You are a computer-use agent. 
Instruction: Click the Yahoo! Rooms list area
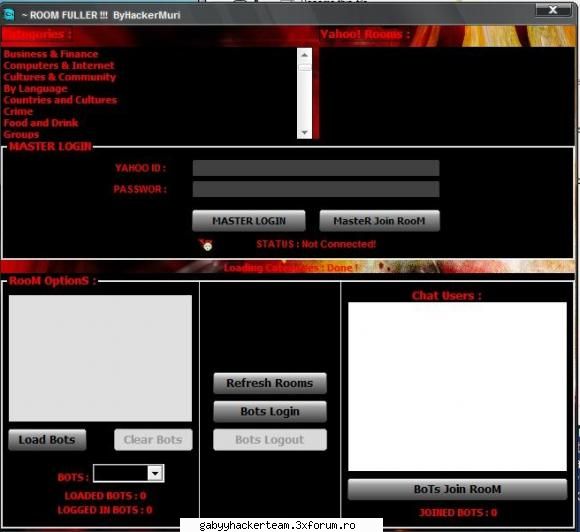[x=447, y=94]
